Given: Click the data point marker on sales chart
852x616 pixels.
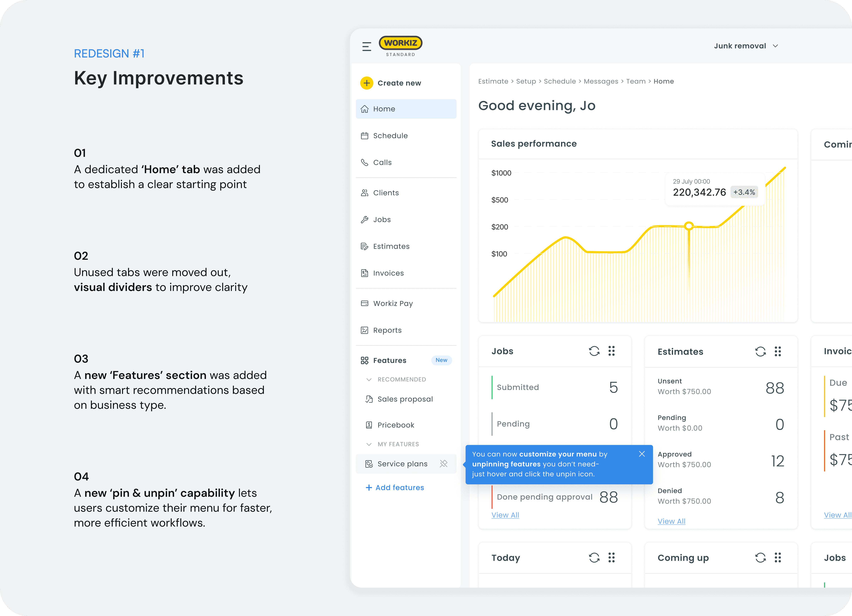Looking at the screenshot, I should click(x=689, y=226).
